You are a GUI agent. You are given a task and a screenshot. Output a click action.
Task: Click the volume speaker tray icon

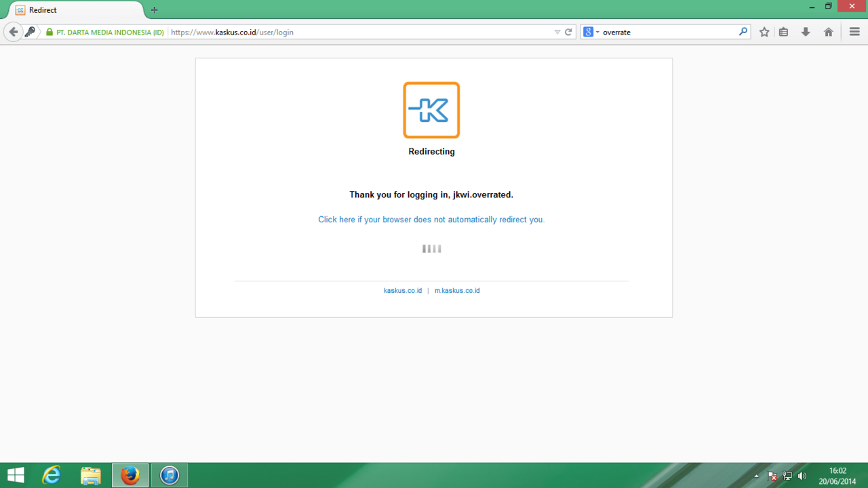[803, 476]
